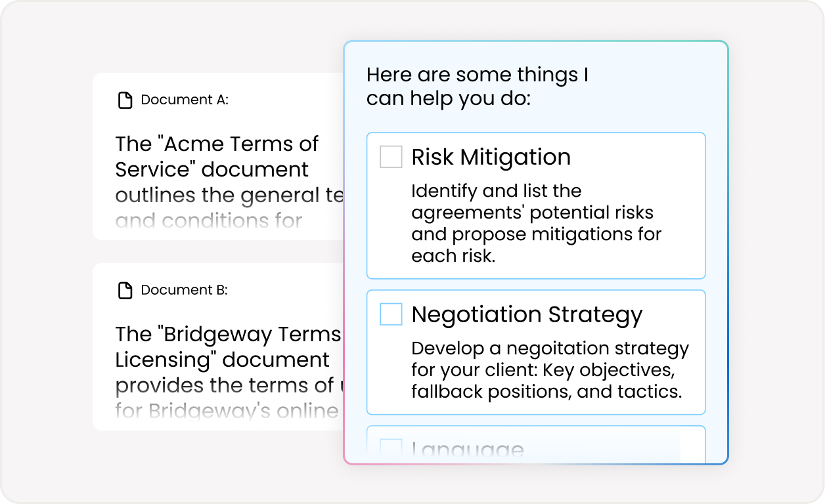Click the "fallback positions, and tactics" line
The height and width of the screenshot is (504, 825).
coord(547,391)
